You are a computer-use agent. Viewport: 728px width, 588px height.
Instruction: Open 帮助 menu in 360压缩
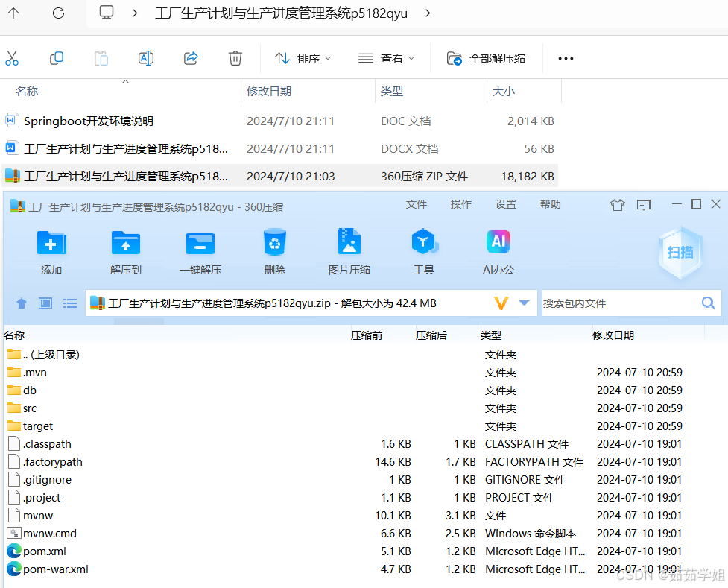pyautogui.click(x=551, y=204)
